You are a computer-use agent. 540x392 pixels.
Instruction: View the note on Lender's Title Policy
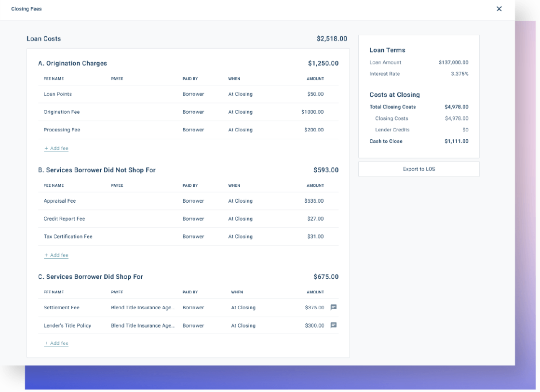coord(333,325)
